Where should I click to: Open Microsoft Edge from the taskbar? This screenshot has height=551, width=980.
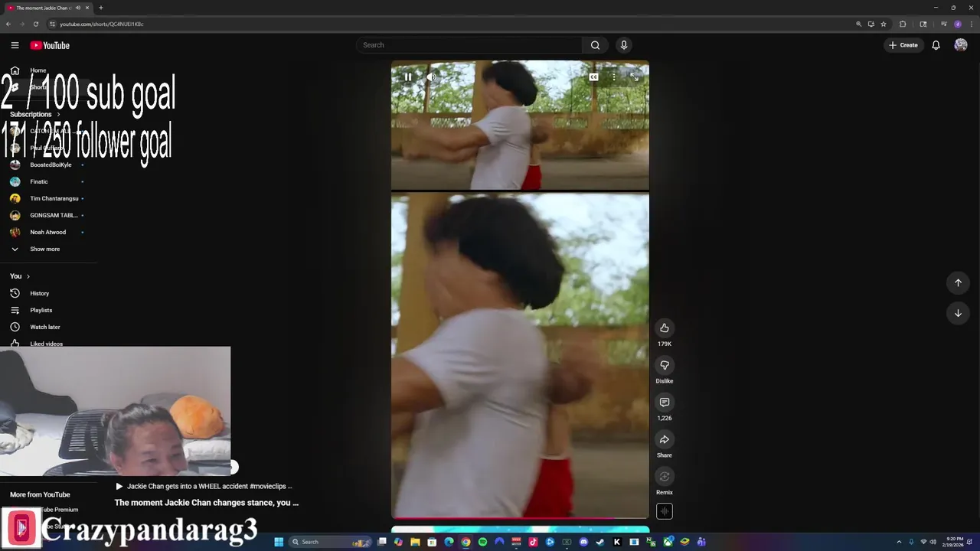point(449,542)
